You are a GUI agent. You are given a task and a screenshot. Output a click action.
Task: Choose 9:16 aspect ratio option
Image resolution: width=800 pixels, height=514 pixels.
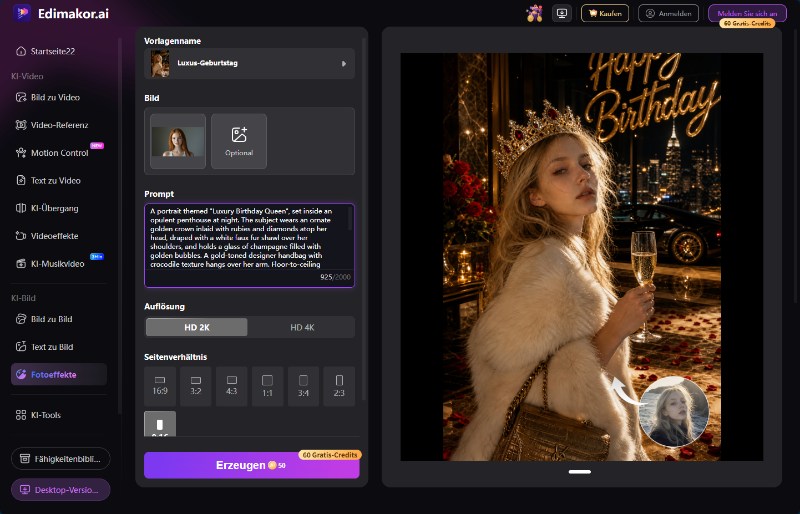(x=160, y=424)
